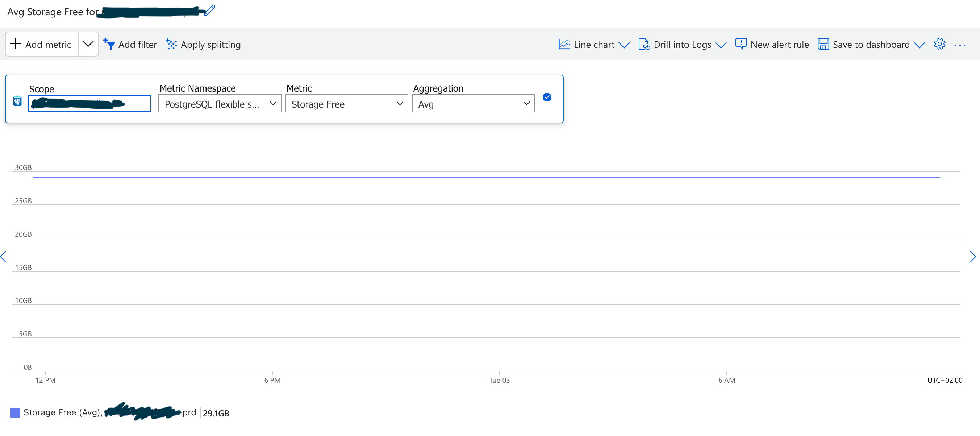
Task: Click the pencil icon to edit chart title
Action: click(210, 10)
